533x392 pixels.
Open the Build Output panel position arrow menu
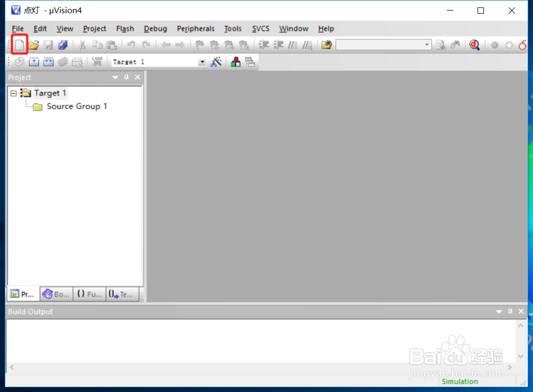pos(499,312)
